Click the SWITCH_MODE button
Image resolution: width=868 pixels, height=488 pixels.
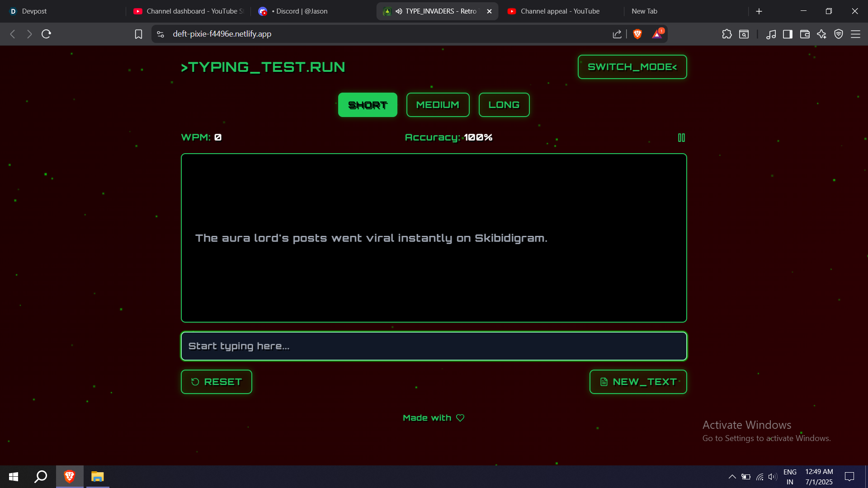(632, 67)
